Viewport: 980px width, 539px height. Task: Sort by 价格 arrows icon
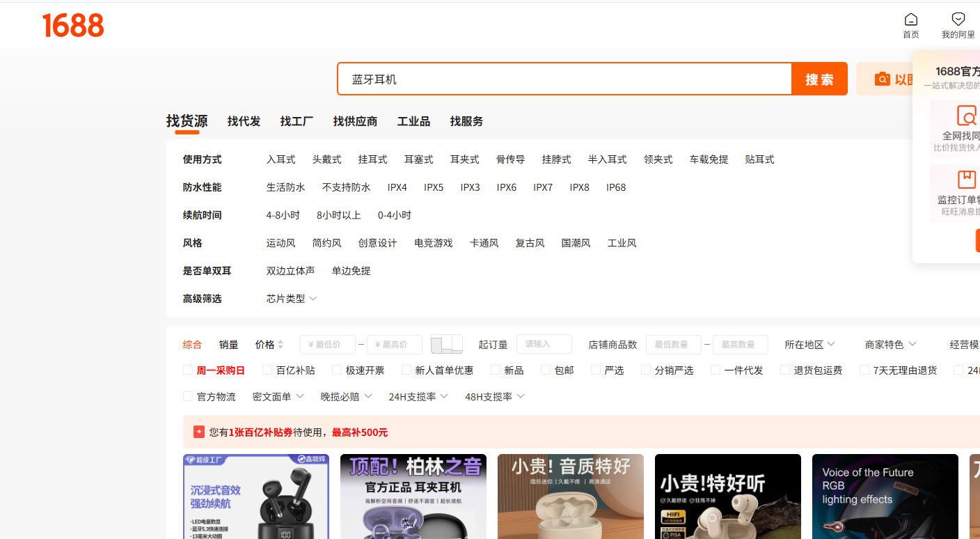[x=280, y=345]
